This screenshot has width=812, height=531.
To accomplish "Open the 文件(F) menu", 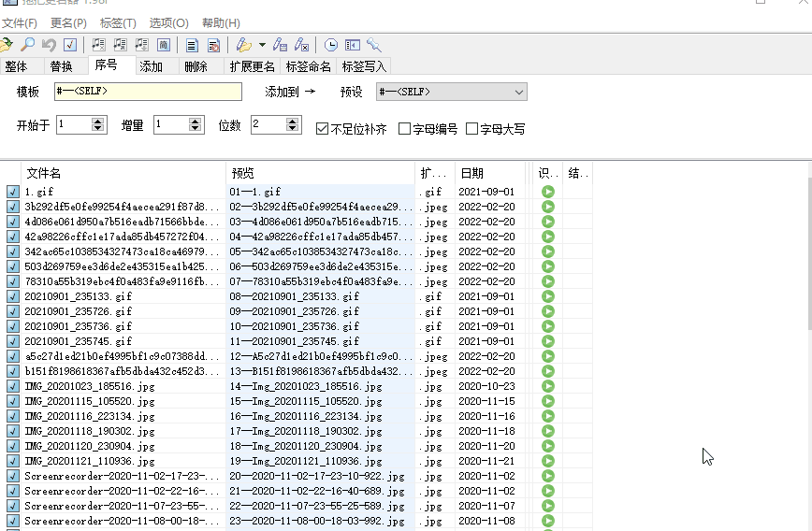I will point(20,23).
